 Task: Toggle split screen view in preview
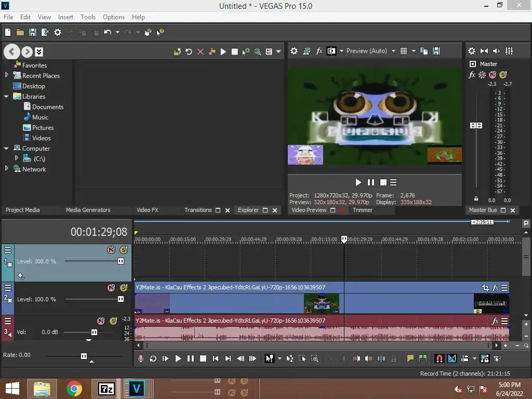click(331, 51)
